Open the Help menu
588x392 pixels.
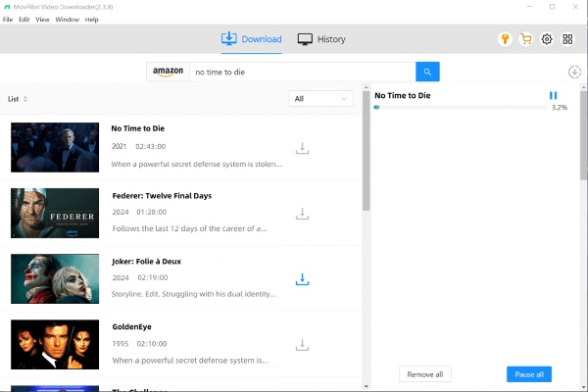point(91,20)
